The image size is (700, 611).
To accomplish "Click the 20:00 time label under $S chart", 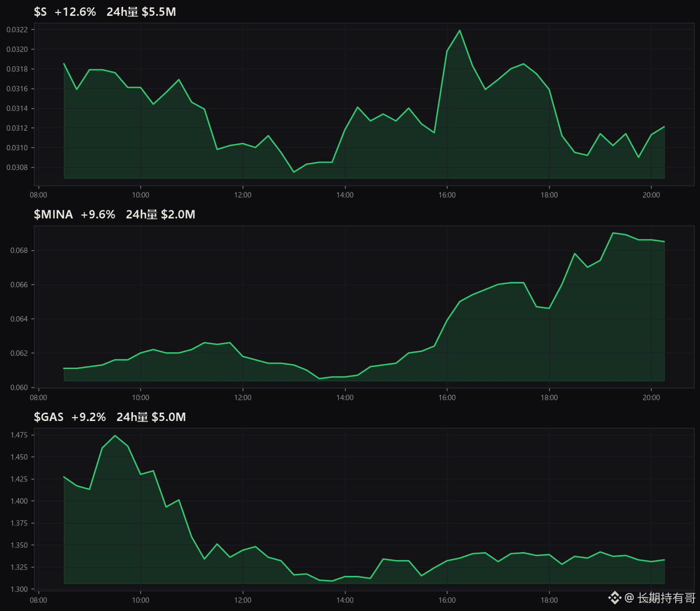I will tap(651, 195).
